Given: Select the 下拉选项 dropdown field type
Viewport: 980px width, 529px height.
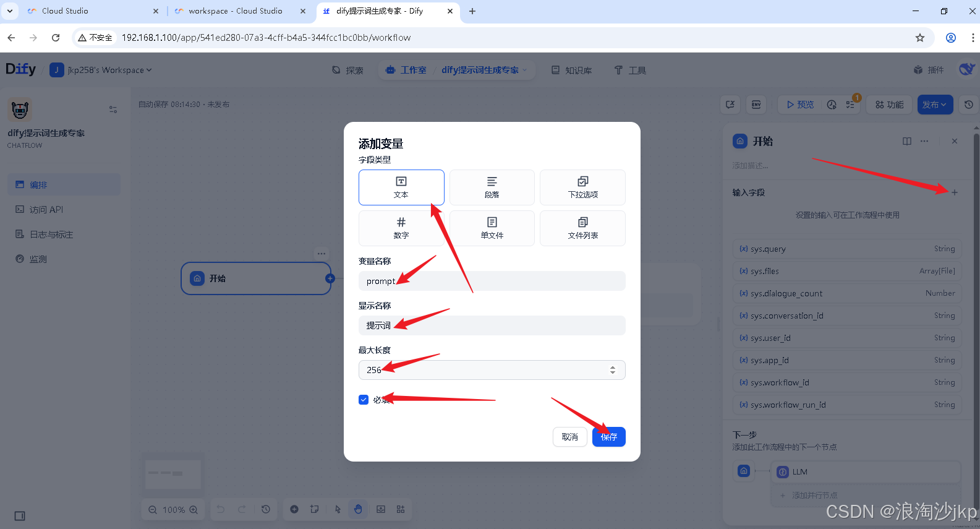Looking at the screenshot, I should click(x=582, y=187).
